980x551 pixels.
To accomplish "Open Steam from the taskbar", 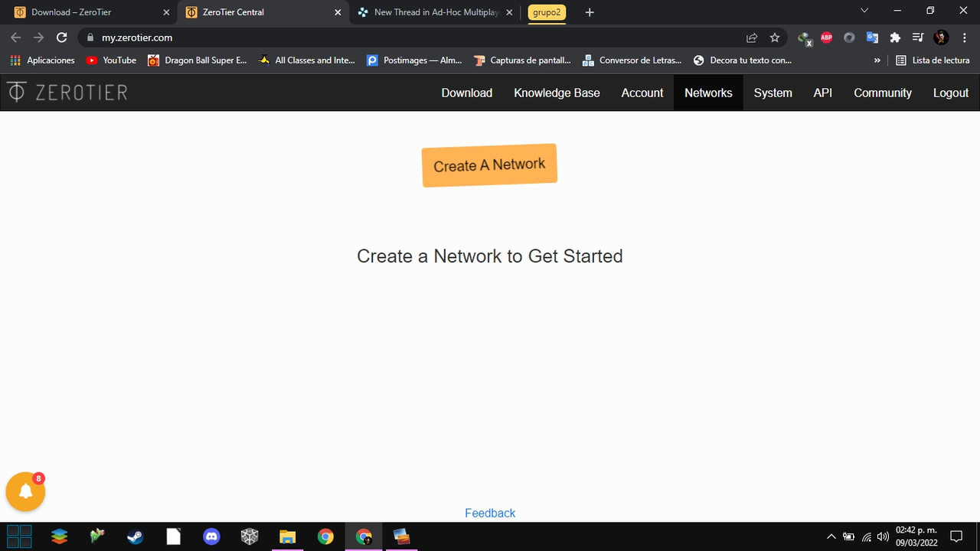I will click(x=135, y=536).
